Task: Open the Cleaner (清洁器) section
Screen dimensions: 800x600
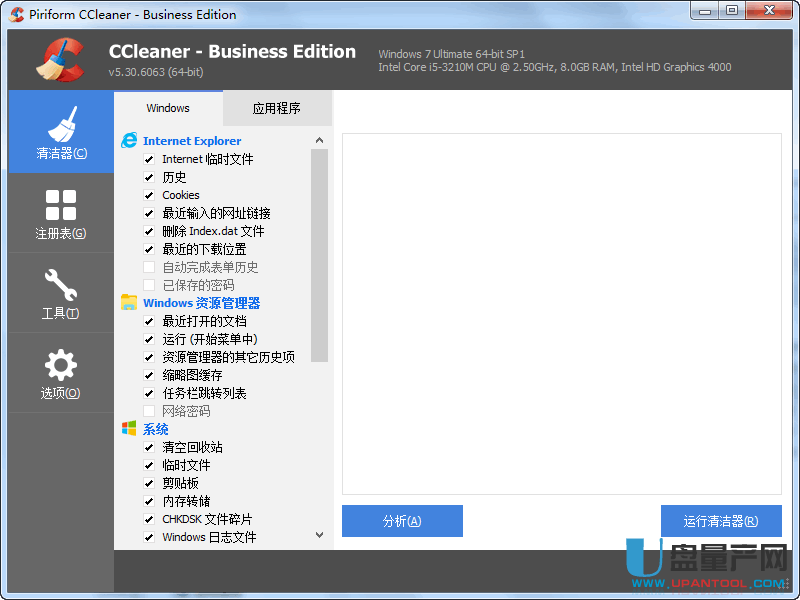Action: pyautogui.click(x=61, y=132)
